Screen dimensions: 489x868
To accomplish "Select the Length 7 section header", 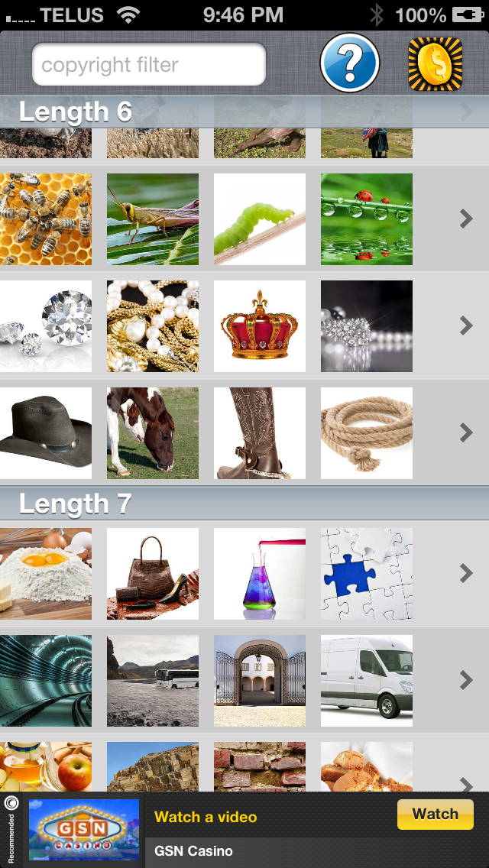I will click(x=244, y=504).
